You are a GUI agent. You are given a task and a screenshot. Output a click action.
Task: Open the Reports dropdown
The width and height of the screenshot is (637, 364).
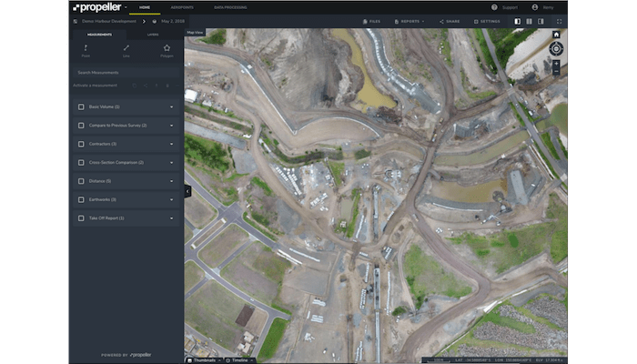[409, 22]
